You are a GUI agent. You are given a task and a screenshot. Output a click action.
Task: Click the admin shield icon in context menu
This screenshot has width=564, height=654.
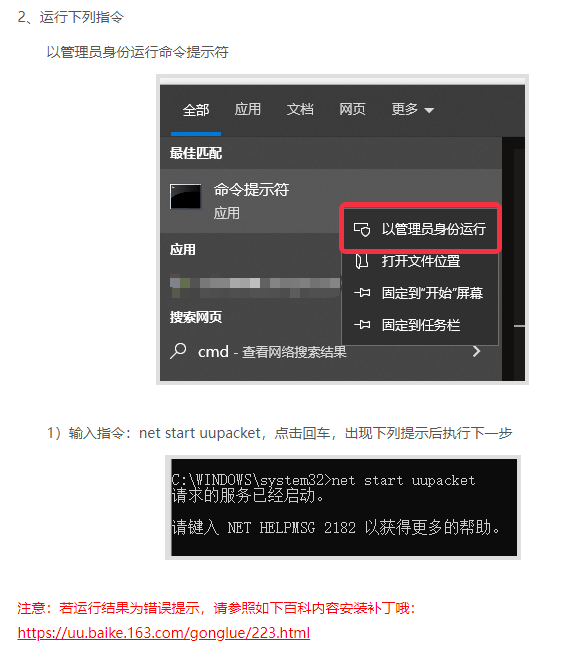click(x=362, y=229)
